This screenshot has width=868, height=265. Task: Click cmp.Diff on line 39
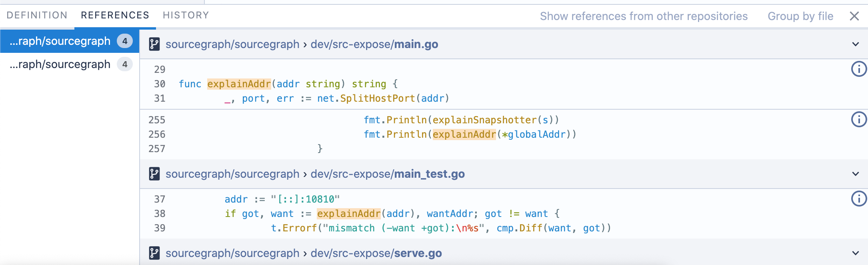(x=519, y=228)
